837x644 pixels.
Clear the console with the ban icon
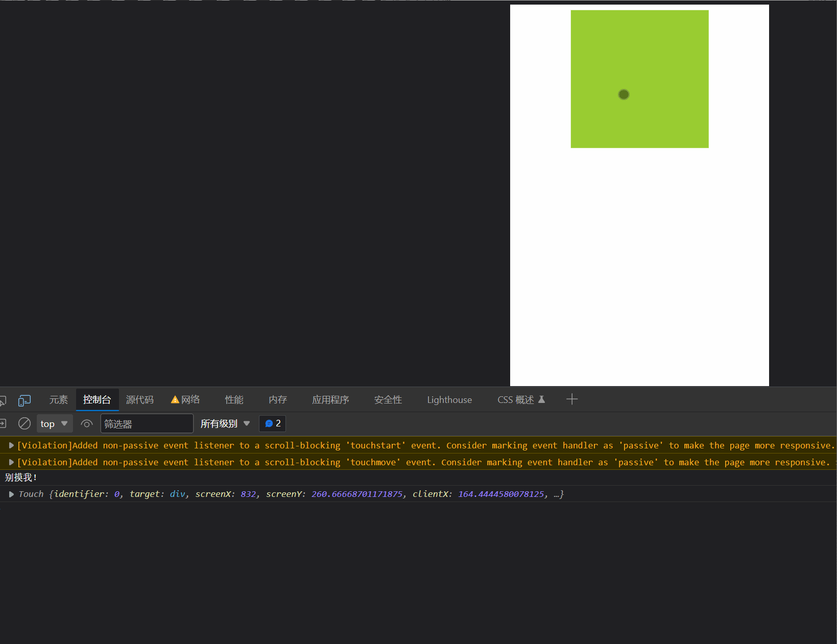(x=24, y=423)
